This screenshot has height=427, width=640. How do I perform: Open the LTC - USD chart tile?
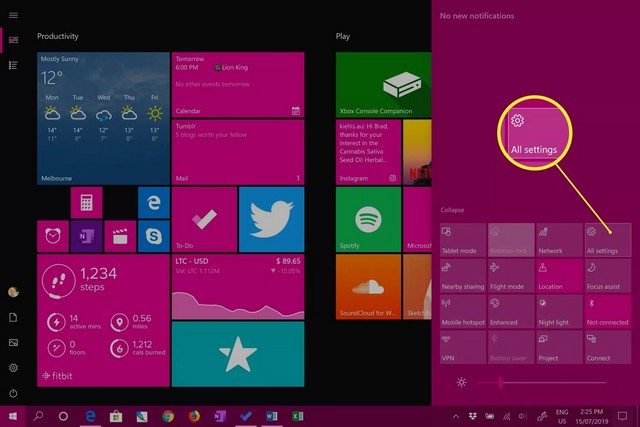tap(238, 287)
